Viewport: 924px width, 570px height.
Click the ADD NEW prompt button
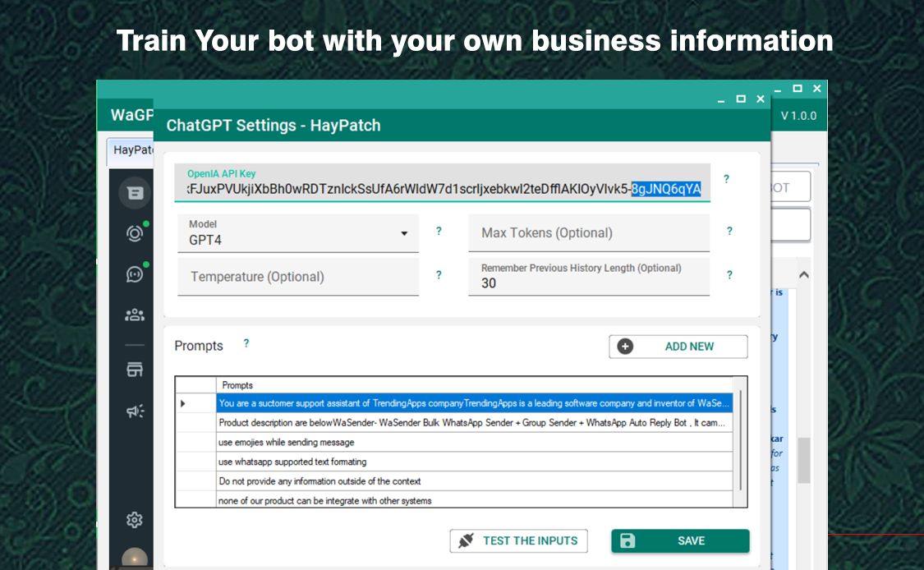[678, 347]
